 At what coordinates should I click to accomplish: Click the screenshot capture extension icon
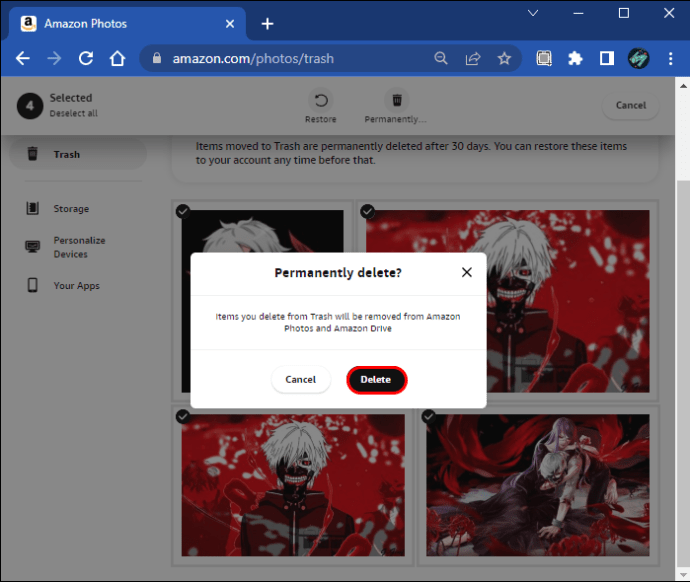(x=544, y=58)
